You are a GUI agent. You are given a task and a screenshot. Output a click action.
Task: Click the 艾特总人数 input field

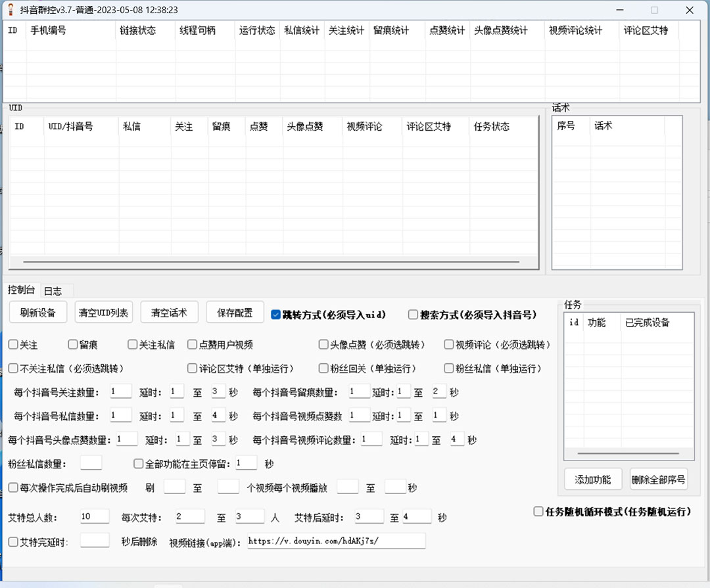tap(94, 516)
